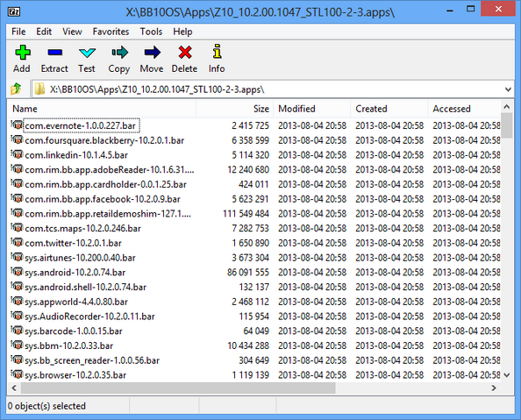
Task: Select the com.rim.bb.app.retaildemoshim file name
Action: (108, 213)
